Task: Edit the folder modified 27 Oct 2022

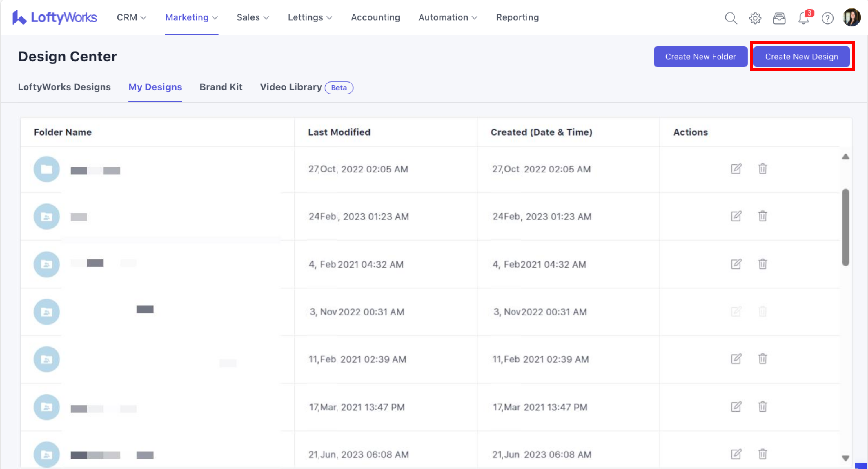Action: (736, 168)
